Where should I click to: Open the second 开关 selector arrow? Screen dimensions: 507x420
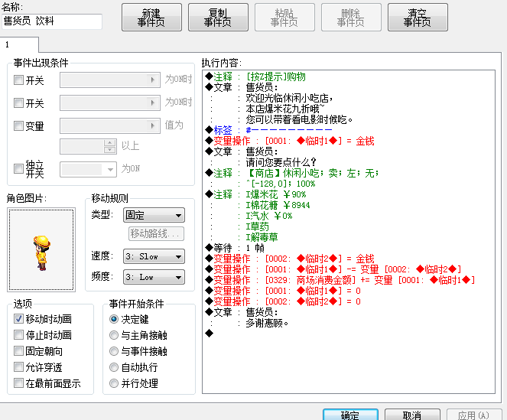[153, 103]
